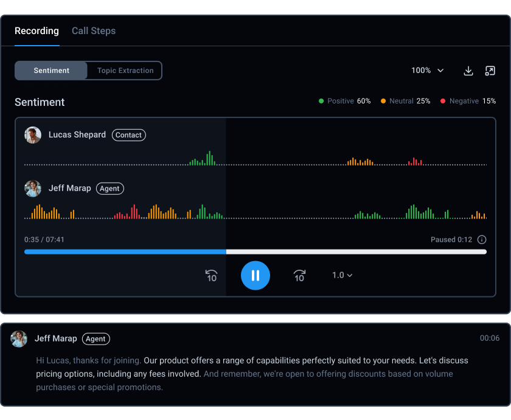Screen dimensions: 511x420
Task: Click the red sentiment bars in Jeff's waveform
Action: coord(126,213)
